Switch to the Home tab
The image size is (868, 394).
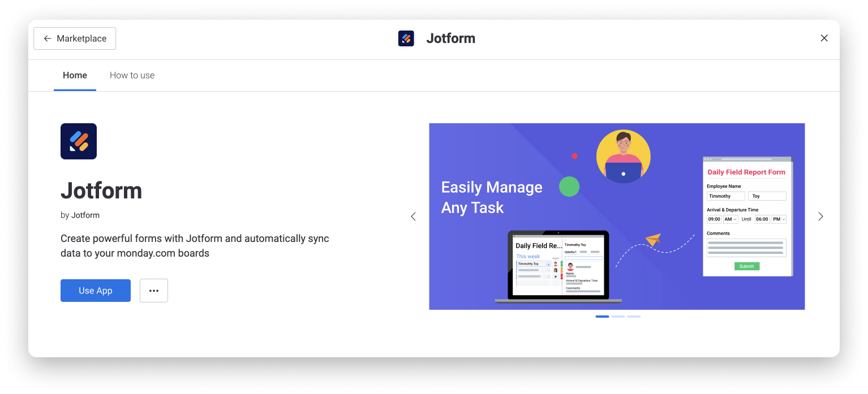pyautogui.click(x=75, y=75)
